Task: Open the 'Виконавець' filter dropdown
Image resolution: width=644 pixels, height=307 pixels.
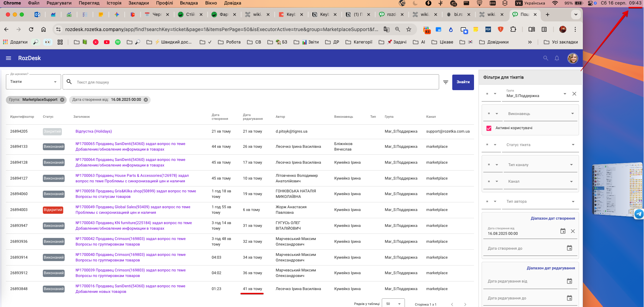Action: (x=540, y=114)
